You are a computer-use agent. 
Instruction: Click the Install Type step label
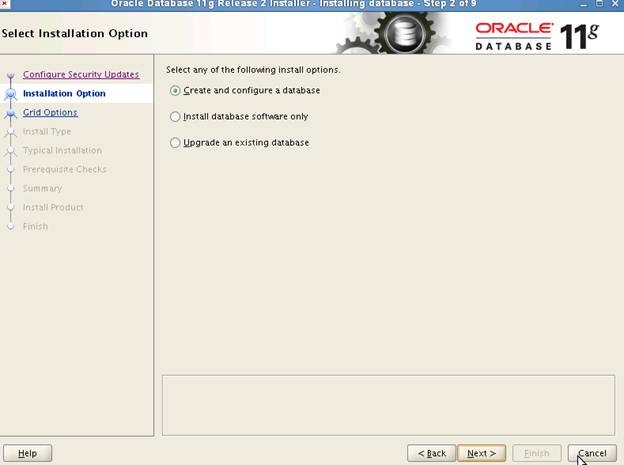pyautogui.click(x=47, y=131)
